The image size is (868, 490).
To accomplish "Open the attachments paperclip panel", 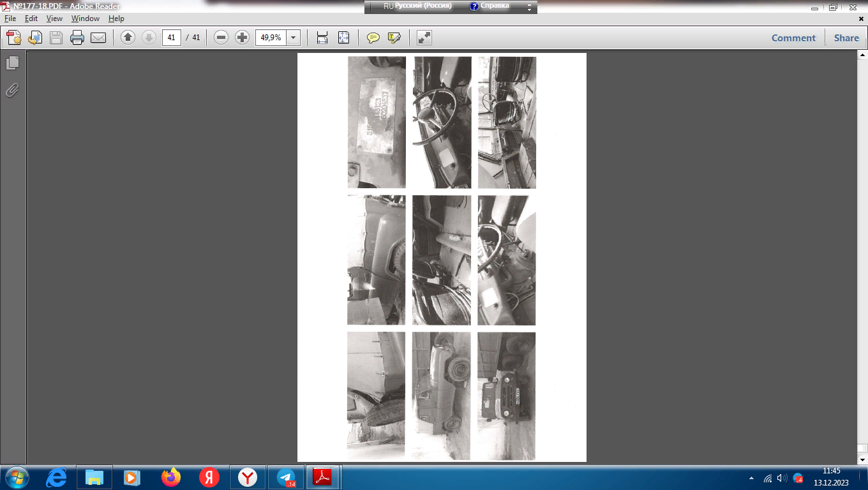I will point(12,90).
